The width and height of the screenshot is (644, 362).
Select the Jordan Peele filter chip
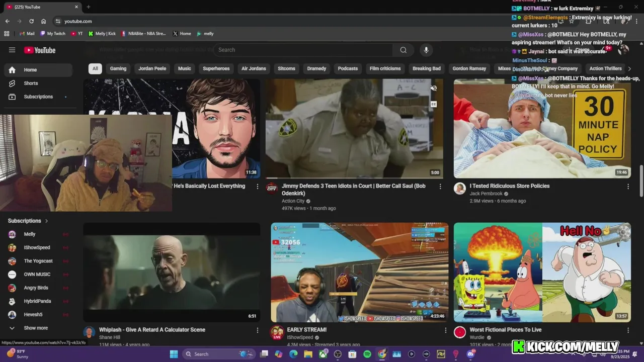tap(152, 68)
